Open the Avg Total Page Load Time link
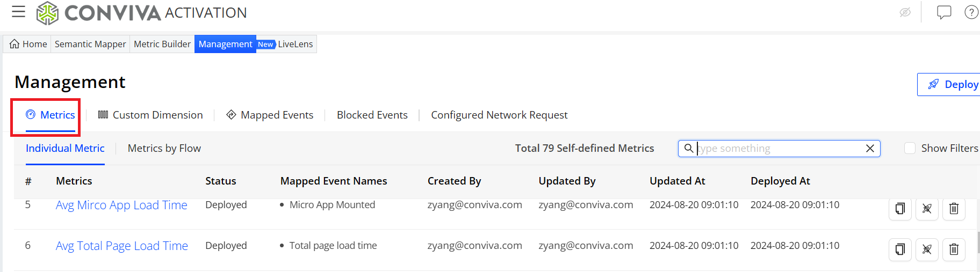 [122, 246]
